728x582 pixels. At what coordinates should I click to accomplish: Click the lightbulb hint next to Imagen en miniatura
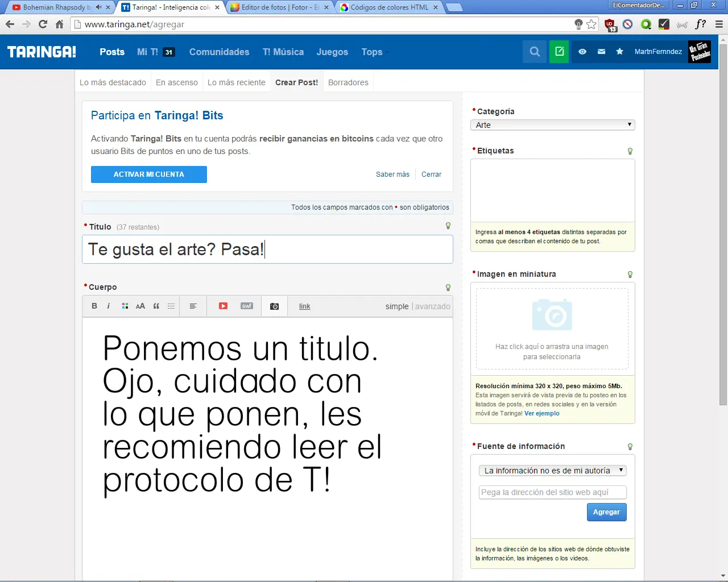[x=630, y=275]
